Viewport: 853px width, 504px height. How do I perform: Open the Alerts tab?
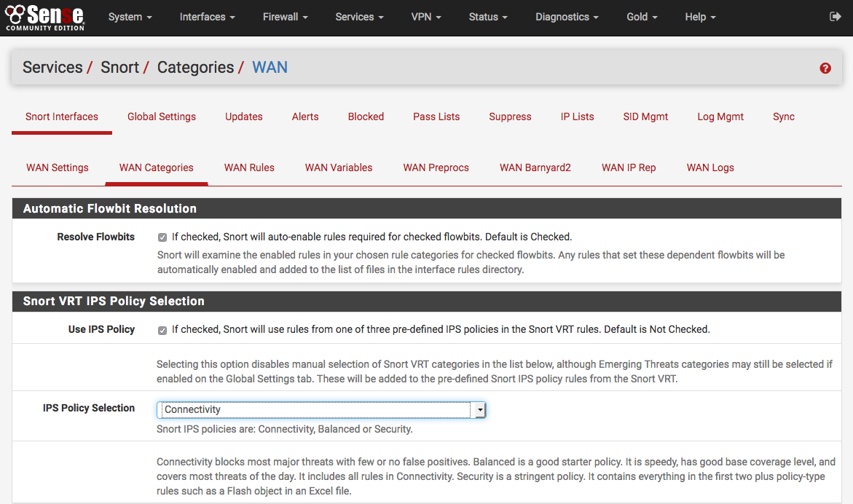point(305,117)
